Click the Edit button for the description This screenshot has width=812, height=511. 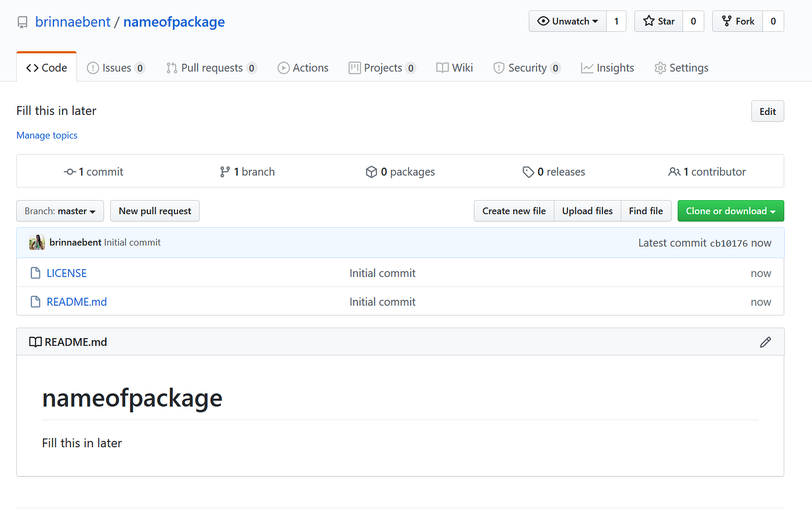point(767,111)
